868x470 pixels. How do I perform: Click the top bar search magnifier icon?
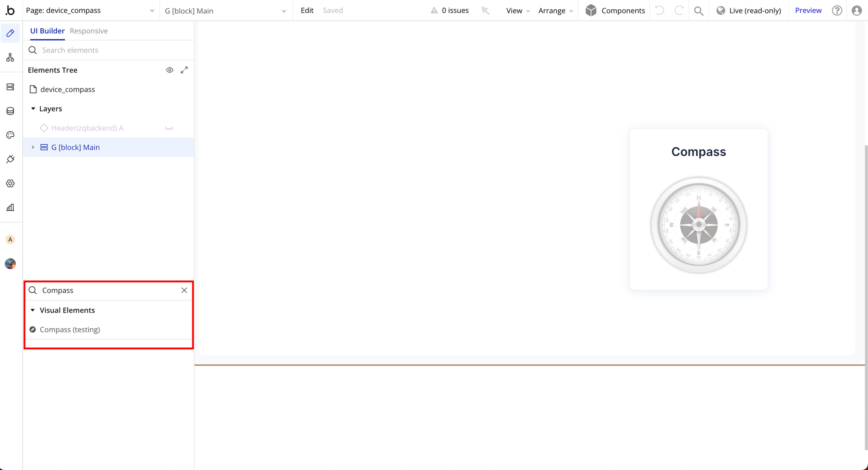[x=698, y=11]
